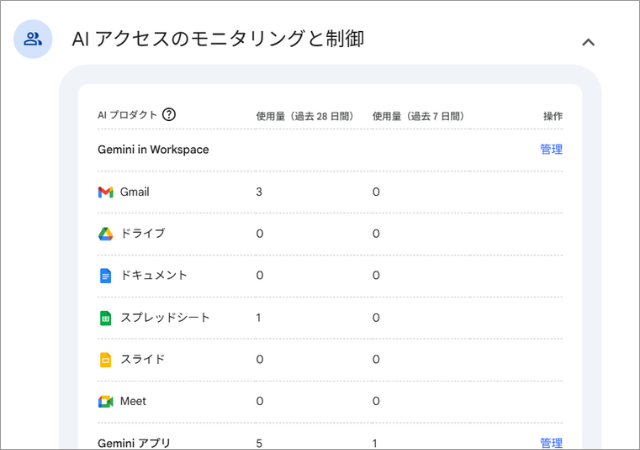Click the Google Slides icon
The height and width of the screenshot is (450, 640).
[x=106, y=360]
